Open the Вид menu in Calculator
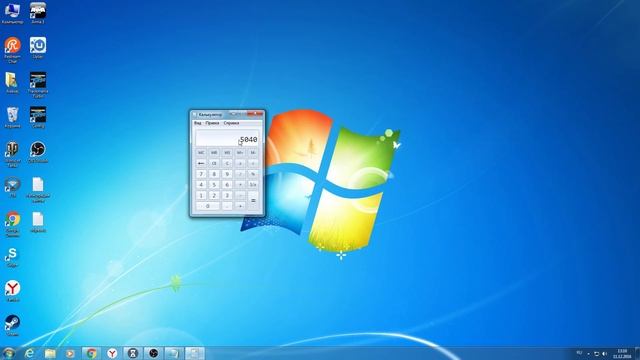640x360 pixels. pos(198,123)
